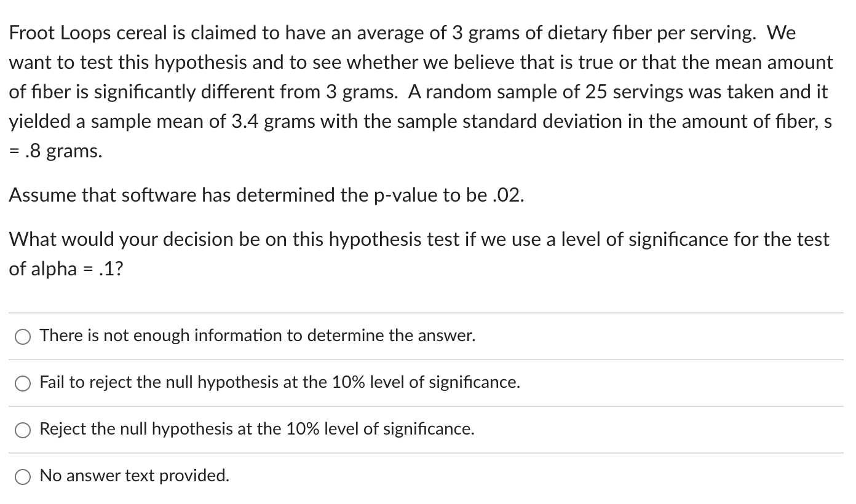
Task: Click the sentence mentioning the p-value of .02
Action: (266, 195)
